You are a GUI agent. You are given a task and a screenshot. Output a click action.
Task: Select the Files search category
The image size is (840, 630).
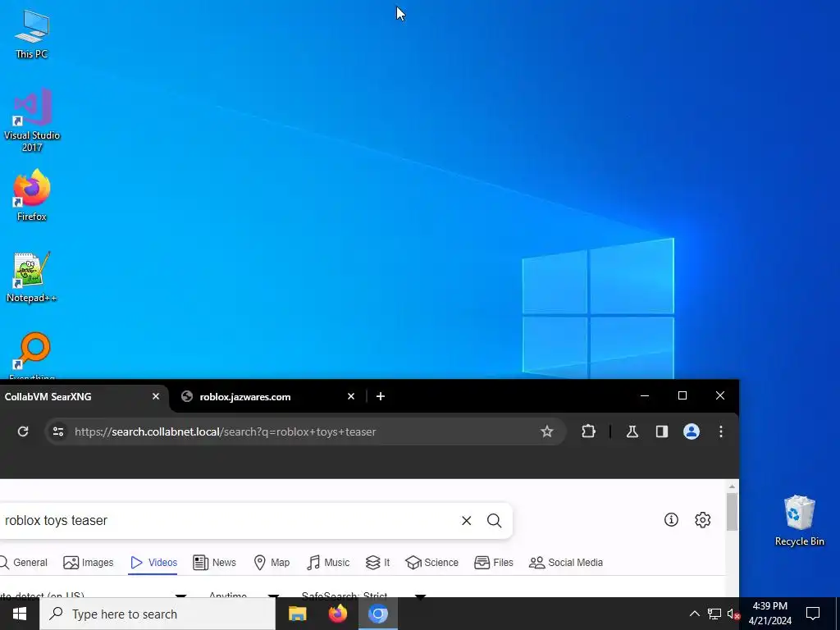point(493,563)
